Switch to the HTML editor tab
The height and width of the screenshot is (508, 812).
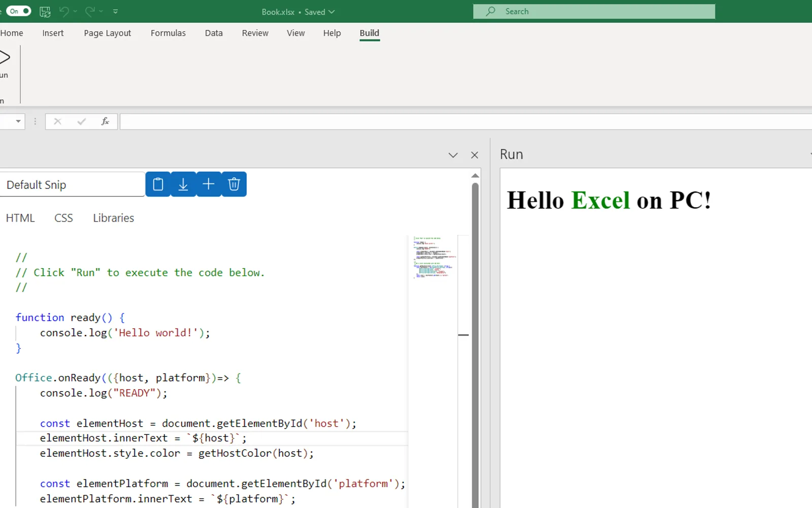click(20, 218)
